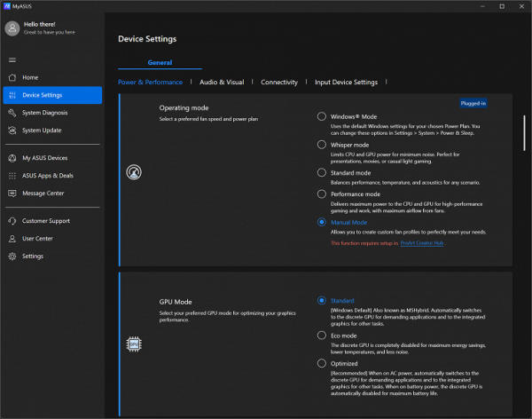
Task: Open System Diagnosis from sidebar icon
Action: [12, 113]
